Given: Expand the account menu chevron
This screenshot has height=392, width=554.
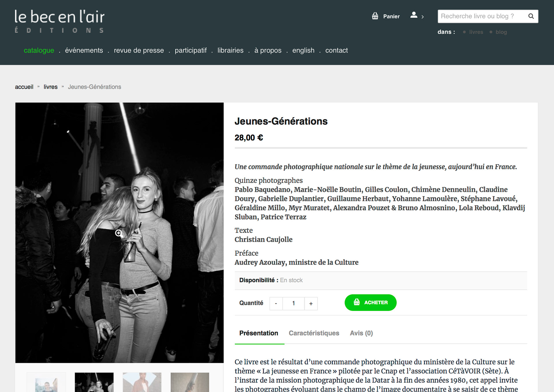Looking at the screenshot, I should point(423,17).
